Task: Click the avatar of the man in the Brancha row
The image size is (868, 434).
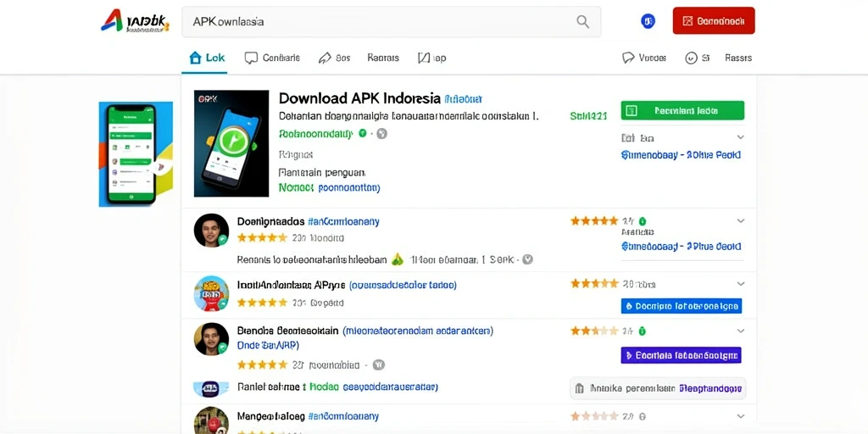Action: (211, 339)
